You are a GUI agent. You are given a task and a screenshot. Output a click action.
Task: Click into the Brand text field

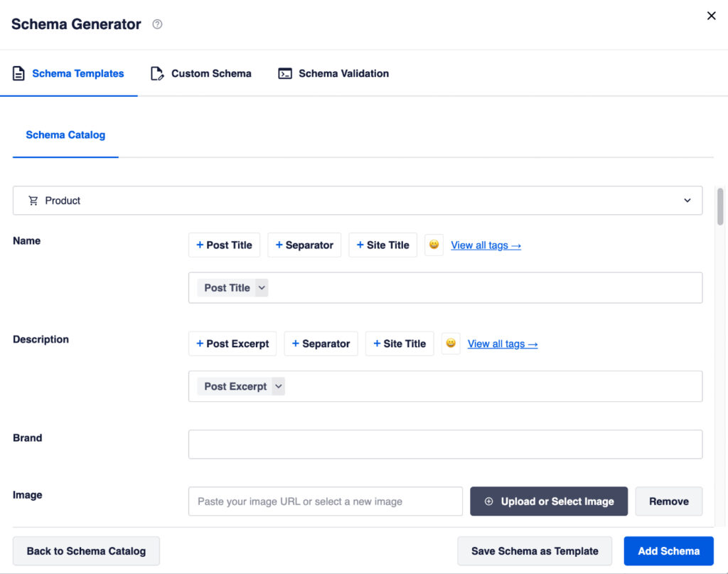[445, 444]
